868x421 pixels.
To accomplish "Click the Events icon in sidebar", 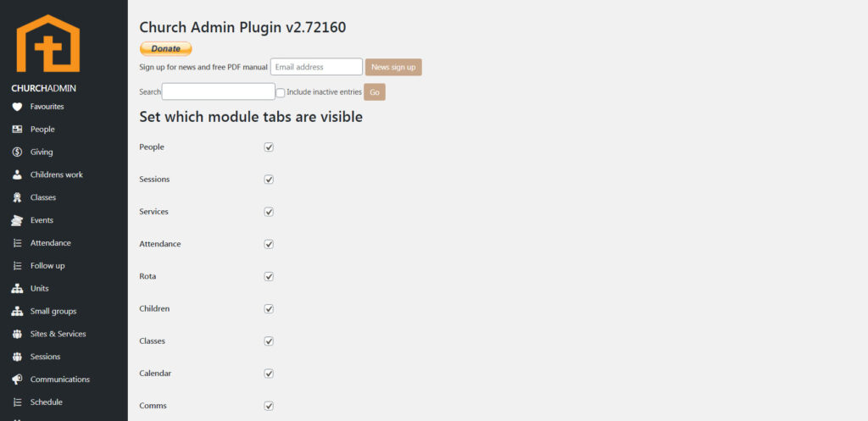I will pyautogui.click(x=17, y=220).
